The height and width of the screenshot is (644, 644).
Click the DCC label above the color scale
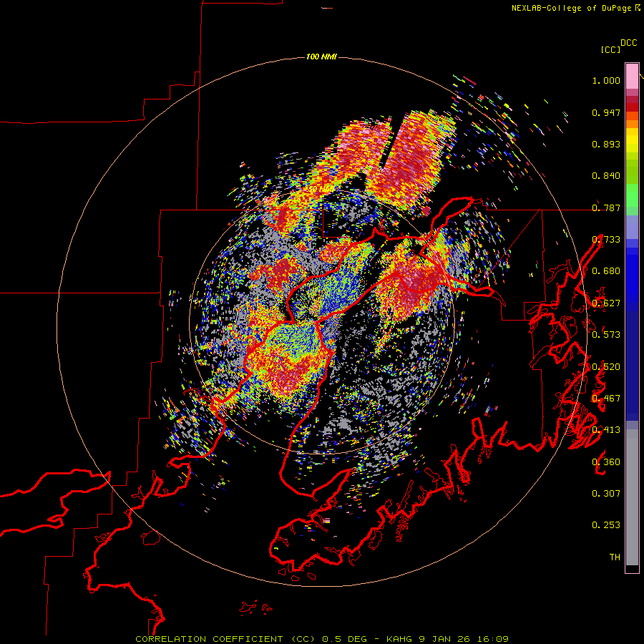[x=629, y=43]
